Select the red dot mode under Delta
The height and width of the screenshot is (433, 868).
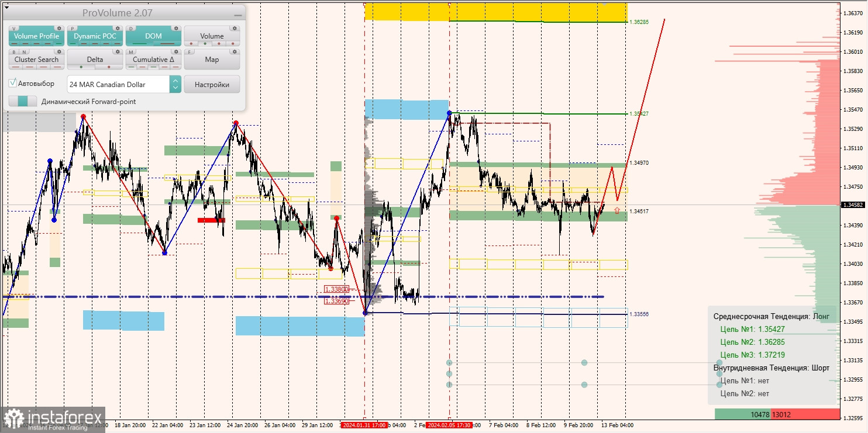[109, 67]
